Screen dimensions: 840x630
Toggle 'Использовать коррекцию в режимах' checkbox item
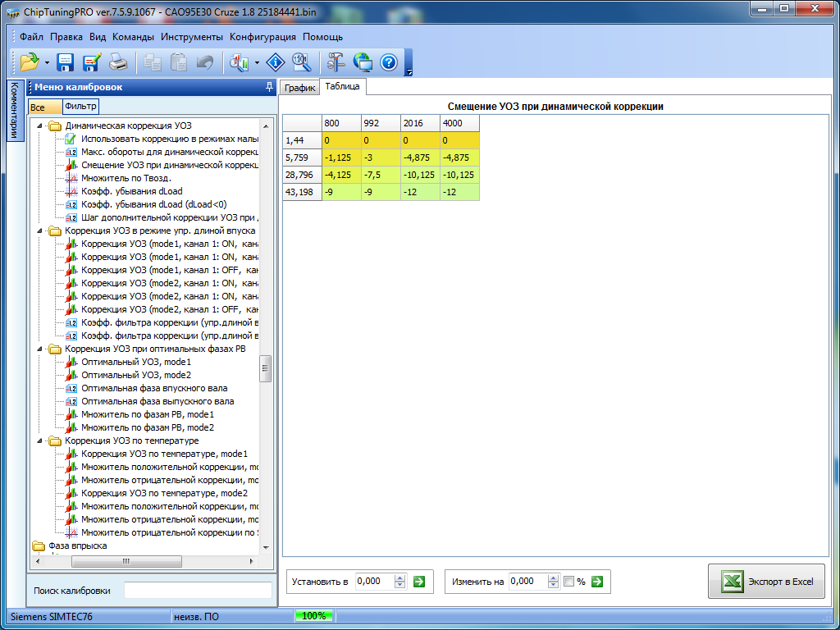coord(71,139)
